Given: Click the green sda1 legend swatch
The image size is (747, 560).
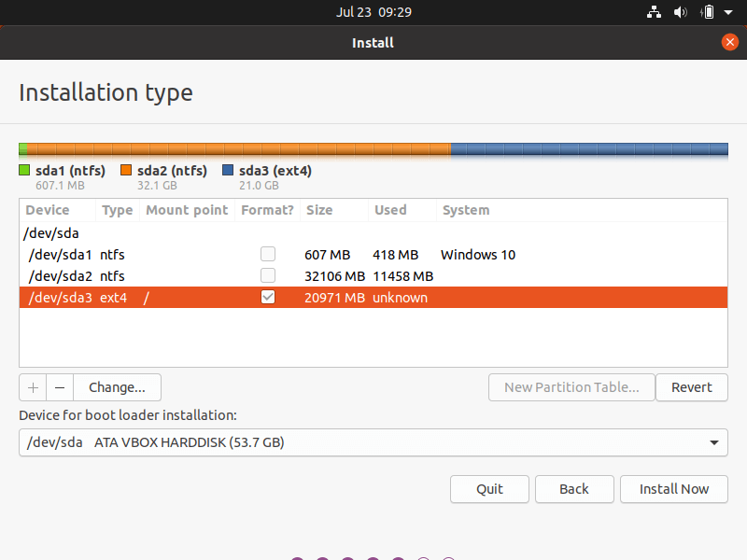Looking at the screenshot, I should tap(24, 170).
